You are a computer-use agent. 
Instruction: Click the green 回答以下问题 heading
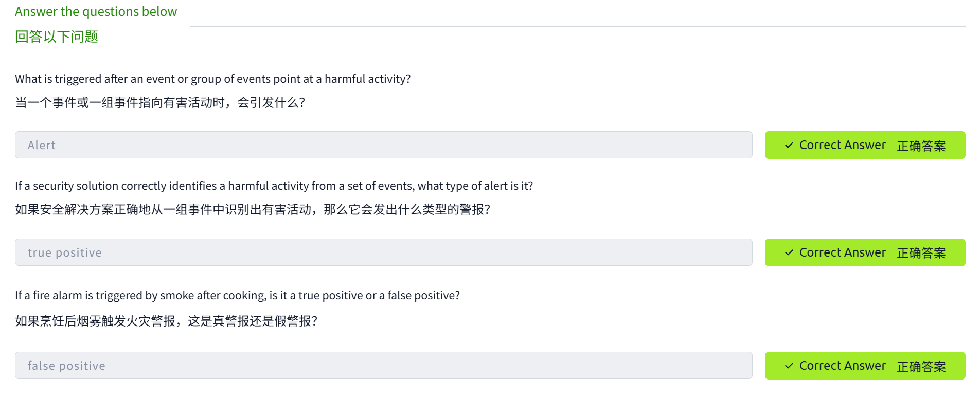point(57,37)
